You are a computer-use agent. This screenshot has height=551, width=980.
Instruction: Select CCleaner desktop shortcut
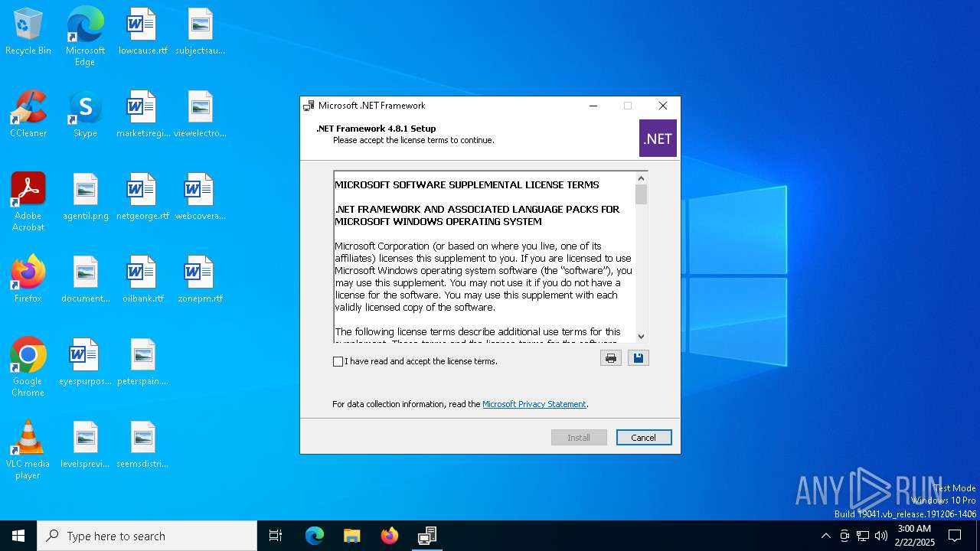tap(28, 115)
